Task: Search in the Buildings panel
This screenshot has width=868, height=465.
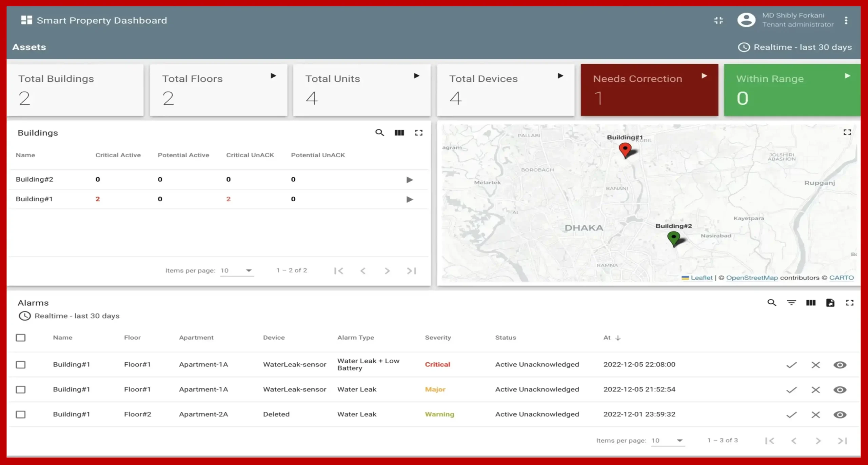Action: click(x=379, y=133)
